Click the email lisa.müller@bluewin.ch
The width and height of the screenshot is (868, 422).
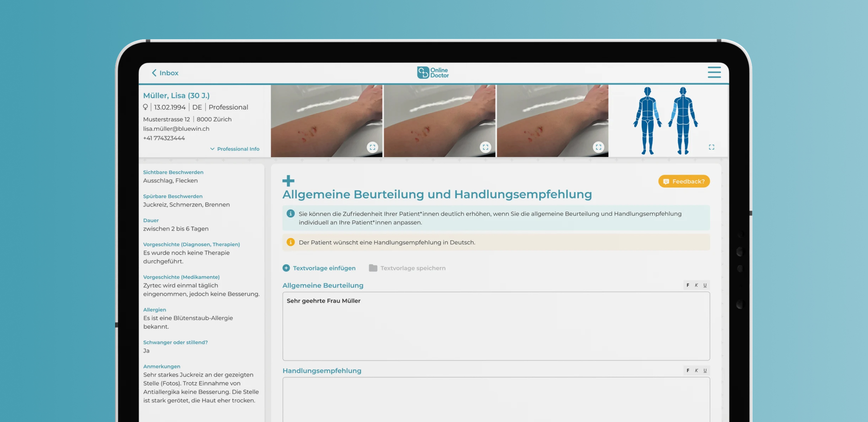[176, 129]
